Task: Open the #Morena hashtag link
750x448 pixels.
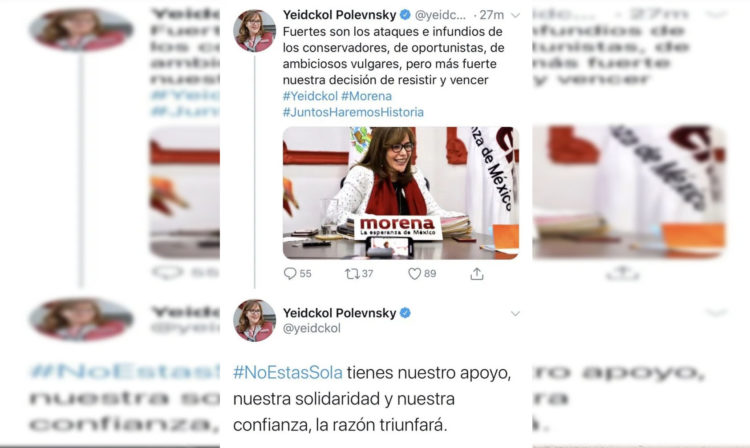Action: click(x=366, y=96)
